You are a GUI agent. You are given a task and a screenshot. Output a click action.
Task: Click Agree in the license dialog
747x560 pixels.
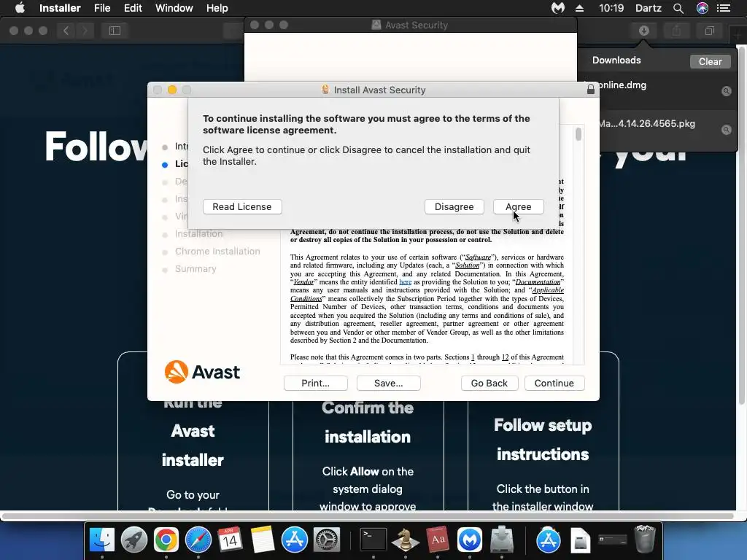tap(519, 206)
